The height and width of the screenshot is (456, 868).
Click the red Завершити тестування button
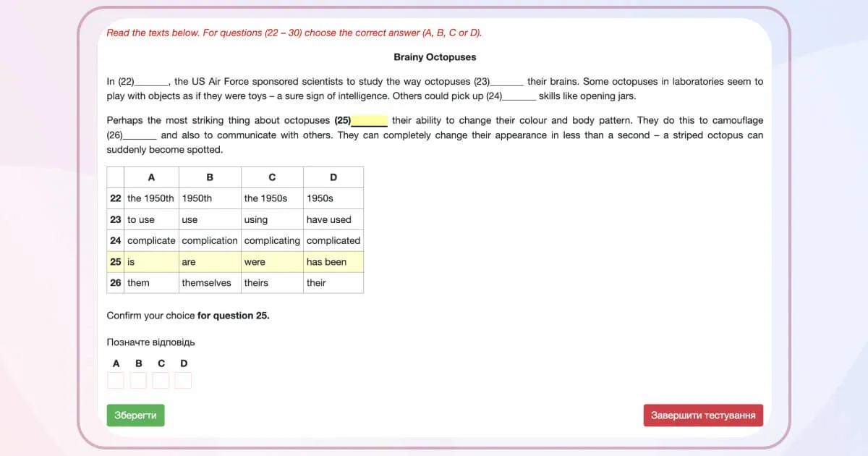702,415
